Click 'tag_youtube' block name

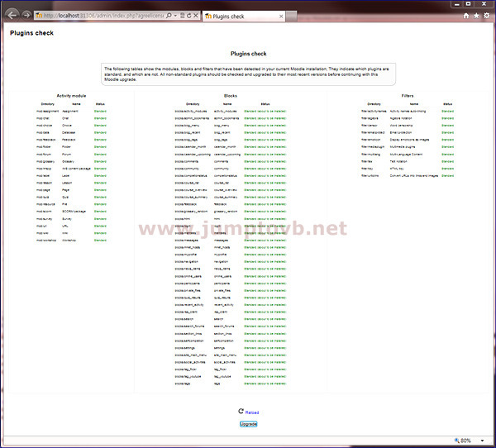222,376
